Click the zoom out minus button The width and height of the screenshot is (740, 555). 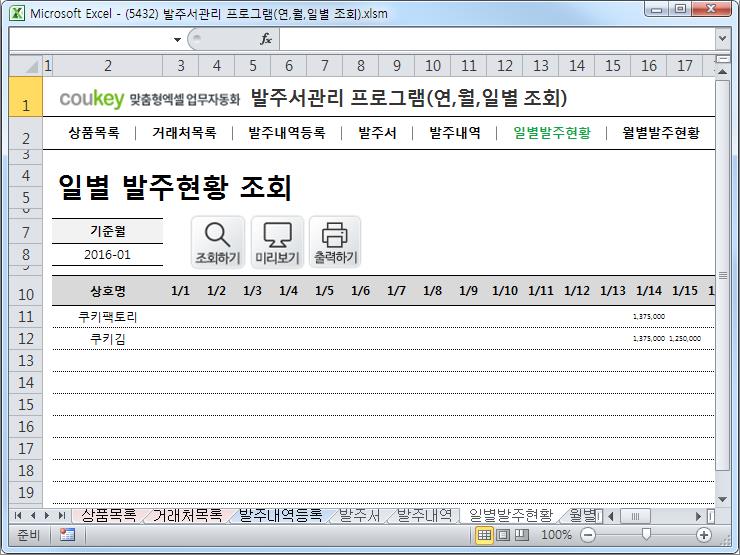pos(588,535)
